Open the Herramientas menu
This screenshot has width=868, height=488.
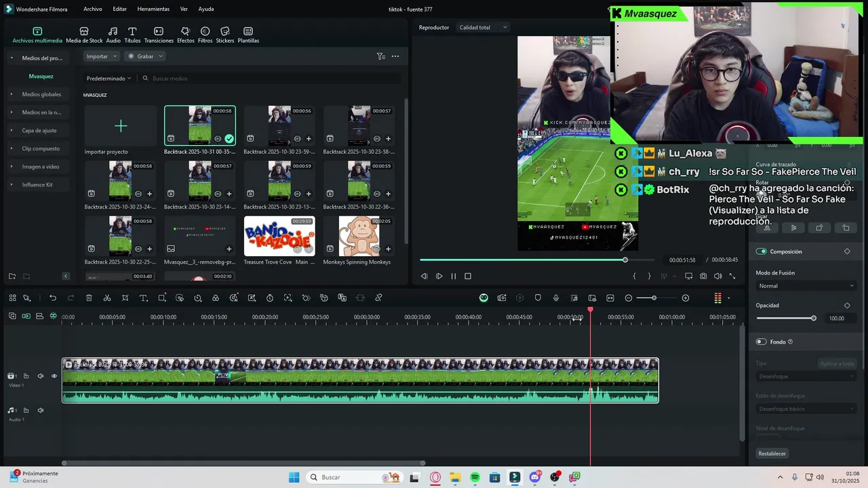153,9
